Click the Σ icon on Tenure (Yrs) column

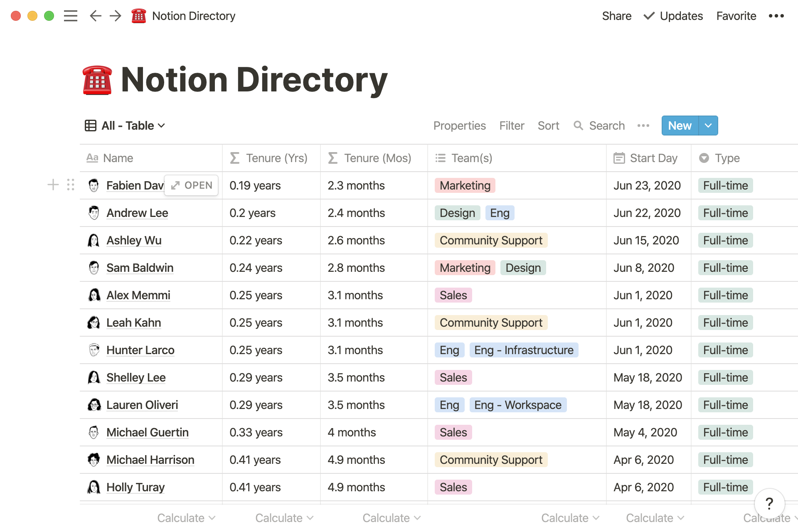tap(235, 158)
